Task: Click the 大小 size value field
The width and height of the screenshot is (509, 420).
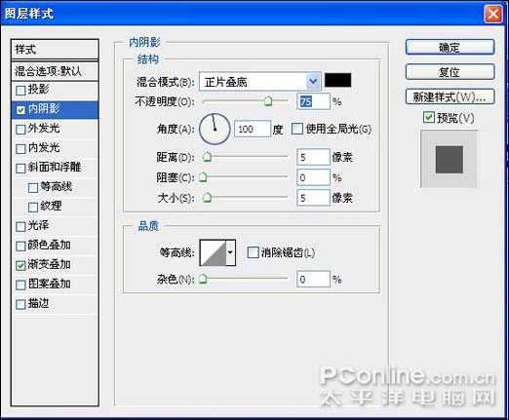Action: click(x=313, y=198)
